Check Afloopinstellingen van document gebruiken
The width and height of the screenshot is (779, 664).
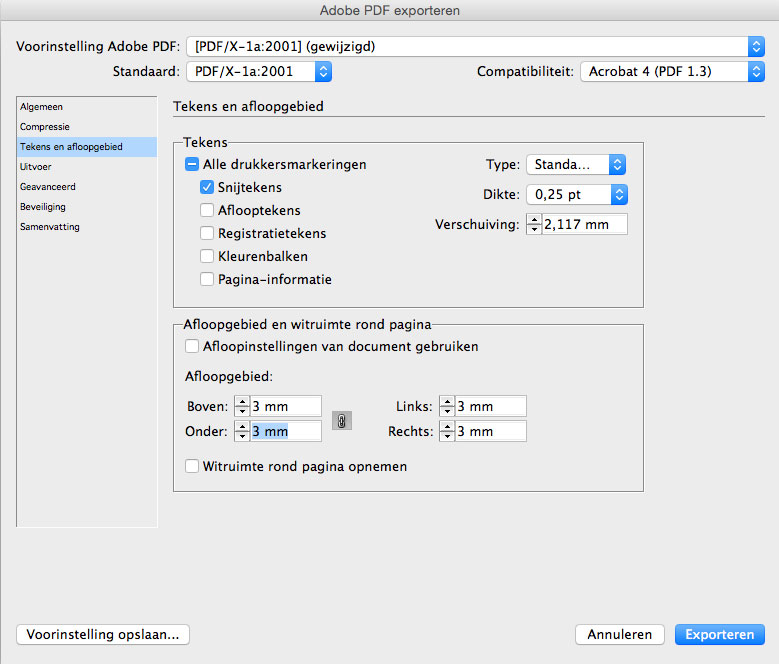[192, 346]
